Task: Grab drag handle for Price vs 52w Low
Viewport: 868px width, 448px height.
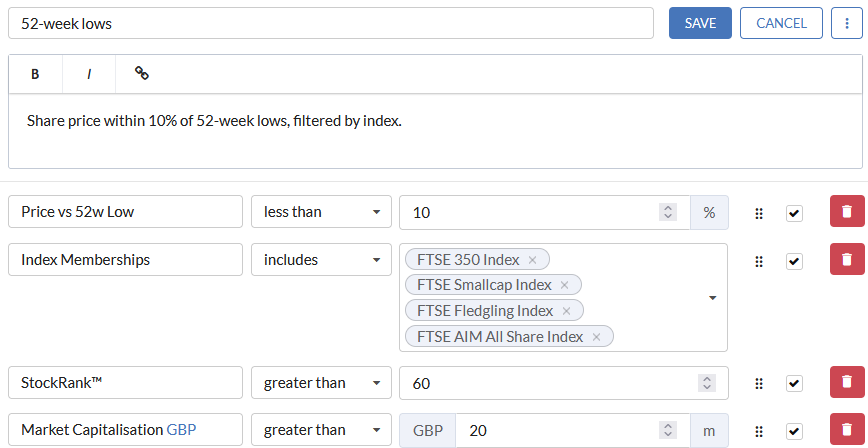Action: click(x=759, y=214)
